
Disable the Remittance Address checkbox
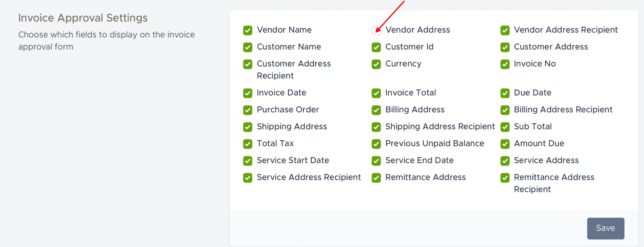click(376, 178)
